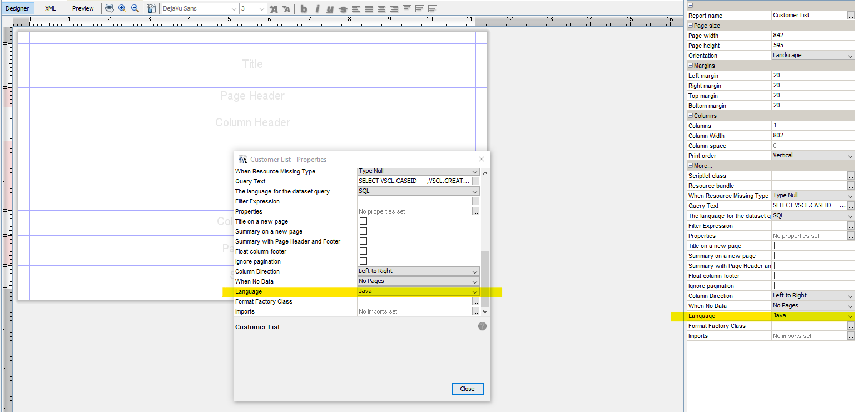Open Imports editor in Properties dialog
This screenshot has height=412, width=868.
pyautogui.click(x=475, y=311)
